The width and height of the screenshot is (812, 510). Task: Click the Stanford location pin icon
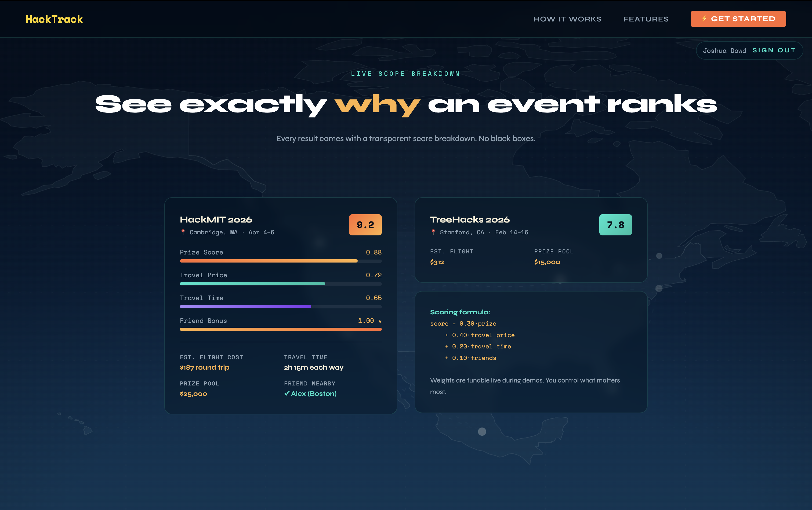(x=433, y=232)
